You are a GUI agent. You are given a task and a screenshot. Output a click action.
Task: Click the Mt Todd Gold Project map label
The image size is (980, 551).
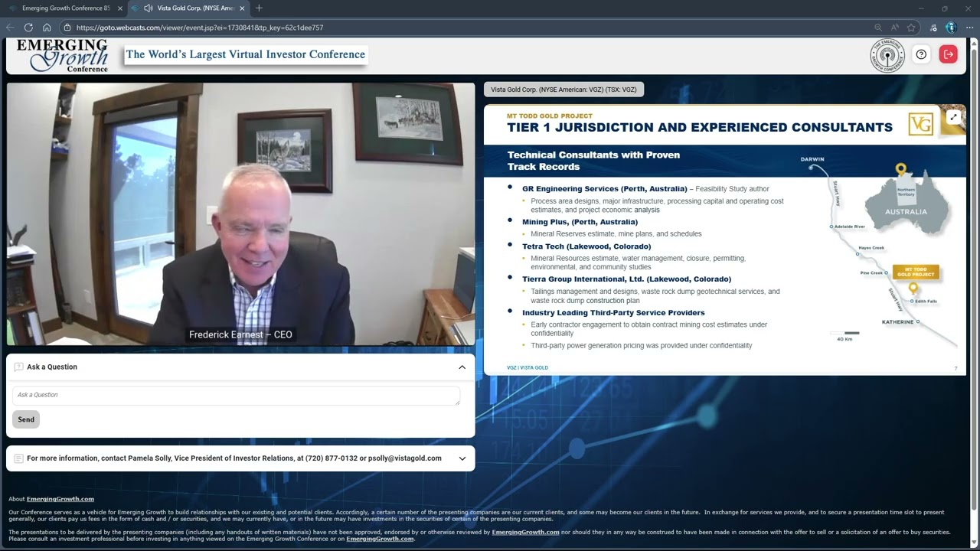tap(916, 272)
